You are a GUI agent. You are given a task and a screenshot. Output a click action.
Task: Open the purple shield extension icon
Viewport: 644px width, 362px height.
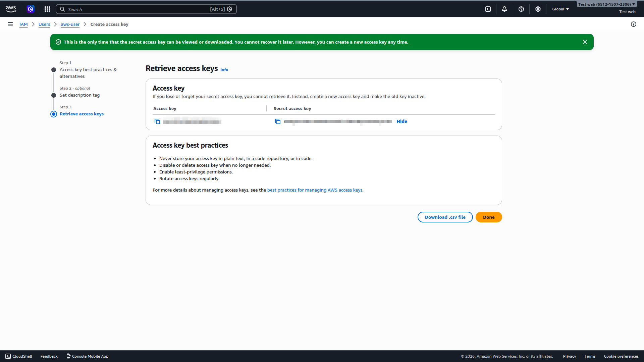pyautogui.click(x=31, y=9)
